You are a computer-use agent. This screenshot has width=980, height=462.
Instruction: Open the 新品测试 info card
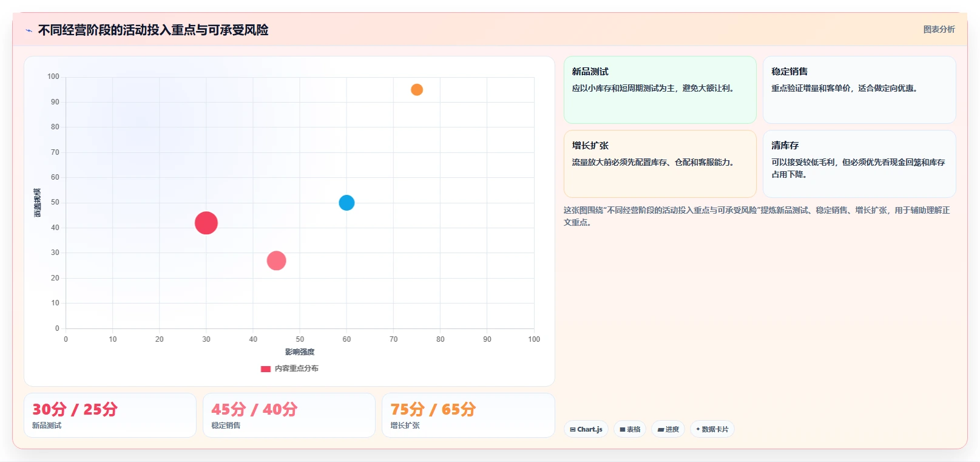[660, 90]
